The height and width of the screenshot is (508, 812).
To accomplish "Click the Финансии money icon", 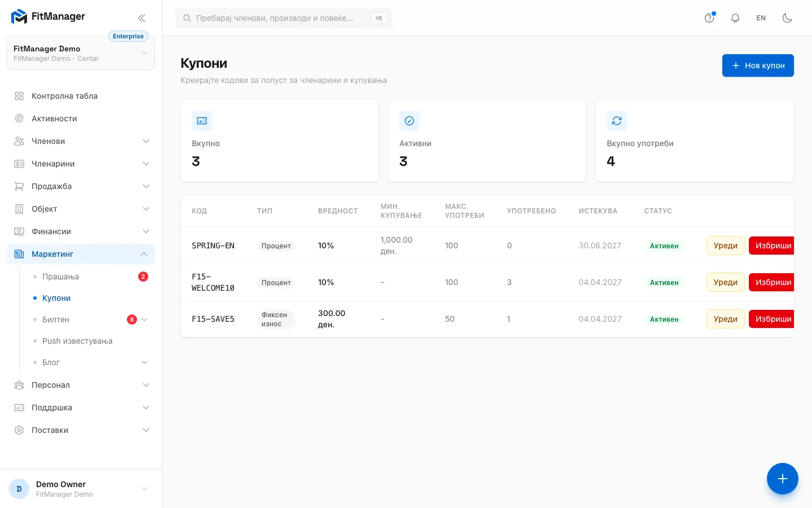I will [19, 231].
